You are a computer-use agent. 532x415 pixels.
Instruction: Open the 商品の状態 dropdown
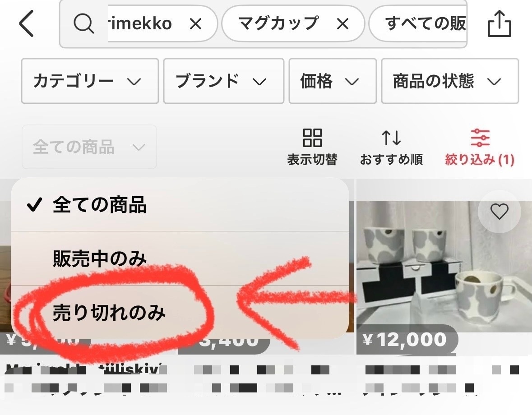tap(450, 81)
